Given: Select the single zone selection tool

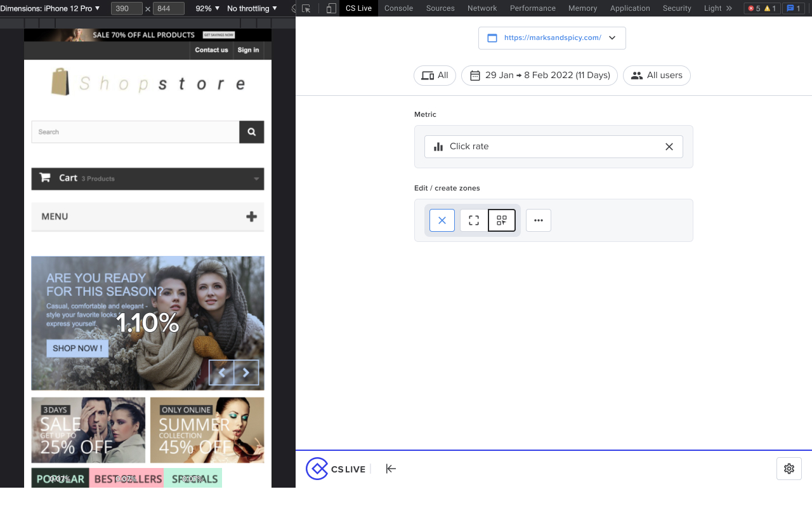Looking at the screenshot, I should coord(474,220).
